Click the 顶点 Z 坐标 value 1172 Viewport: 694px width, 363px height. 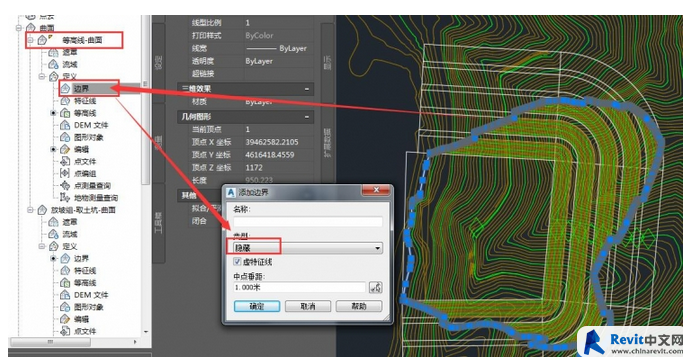pyautogui.click(x=254, y=168)
